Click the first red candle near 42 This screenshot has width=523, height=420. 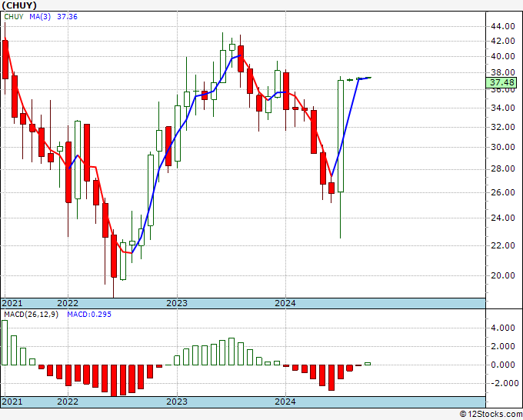(5, 60)
